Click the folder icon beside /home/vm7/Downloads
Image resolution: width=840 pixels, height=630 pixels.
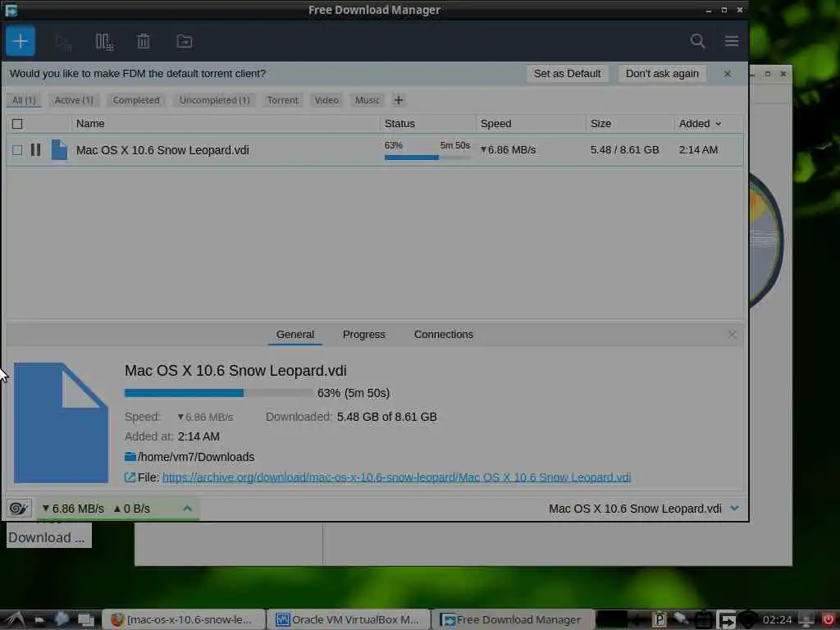point(130,456)
